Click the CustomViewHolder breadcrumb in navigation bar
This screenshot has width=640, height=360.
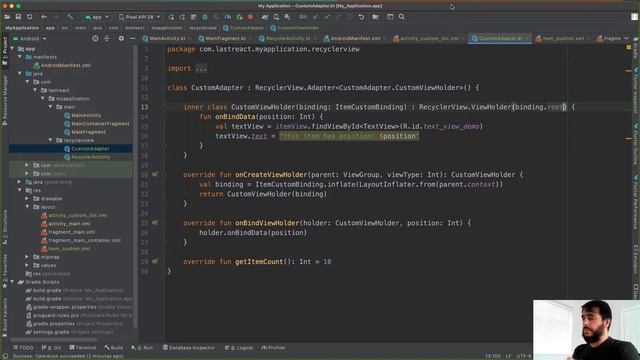[294, 28]
